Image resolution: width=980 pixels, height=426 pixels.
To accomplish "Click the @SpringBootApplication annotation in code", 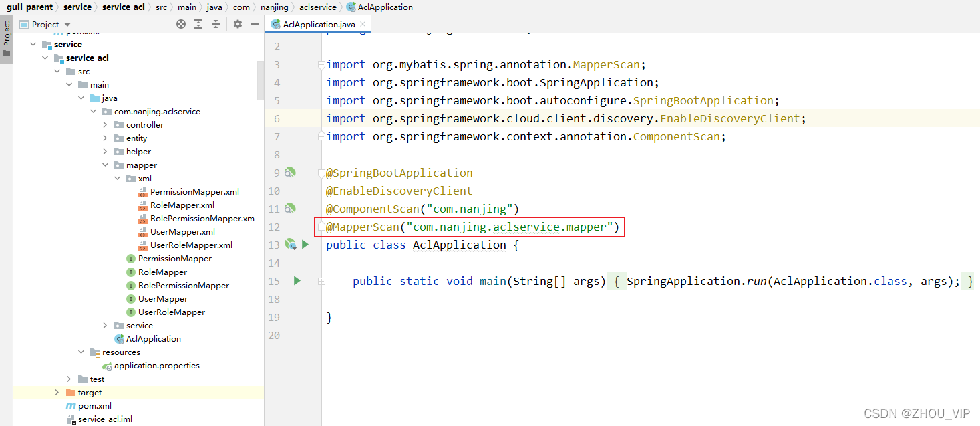I will coord(399,173).
